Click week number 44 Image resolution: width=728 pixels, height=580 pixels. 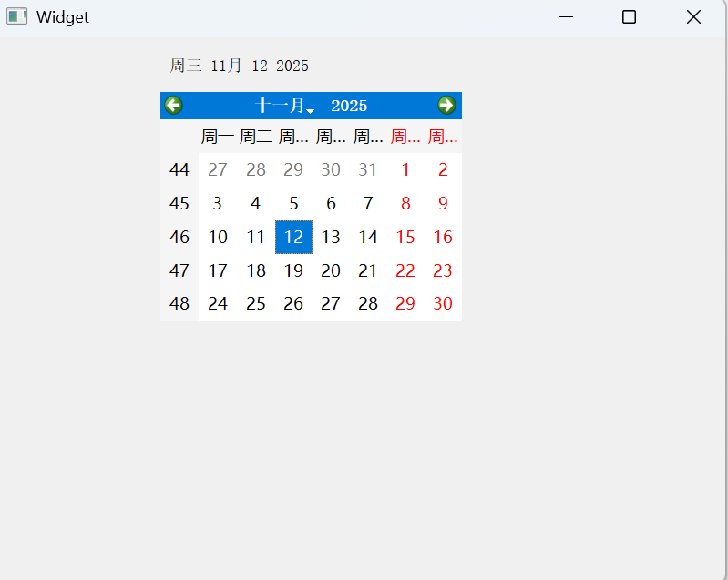[x=179, y=170]
